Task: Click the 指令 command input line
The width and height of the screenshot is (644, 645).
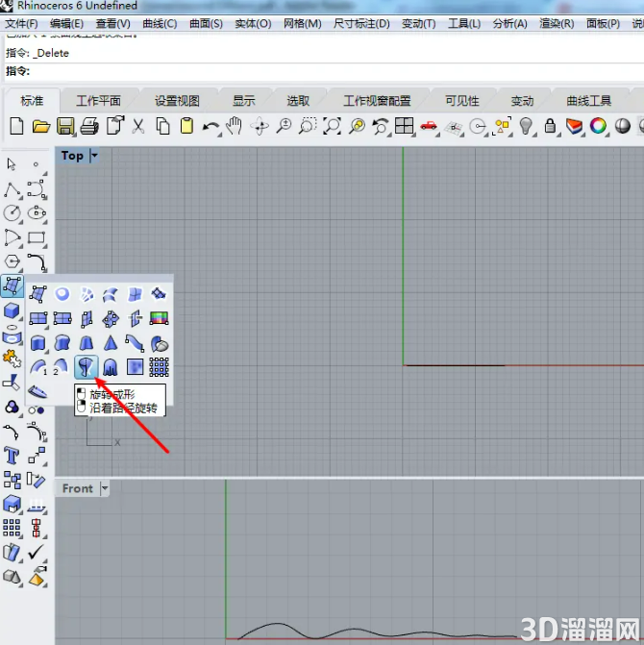Action: click(325, 71)
